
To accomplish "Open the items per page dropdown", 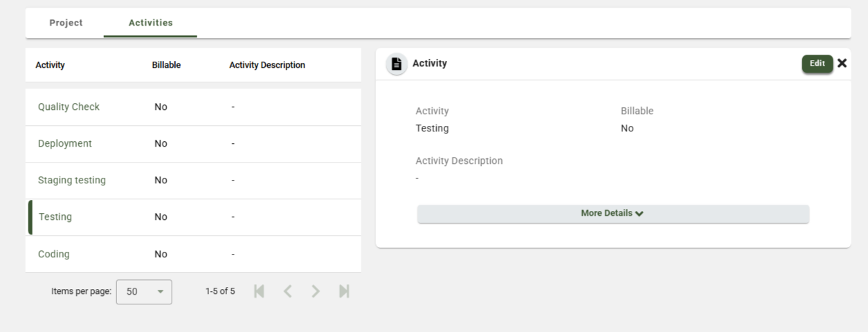I will tap(144, 291).
